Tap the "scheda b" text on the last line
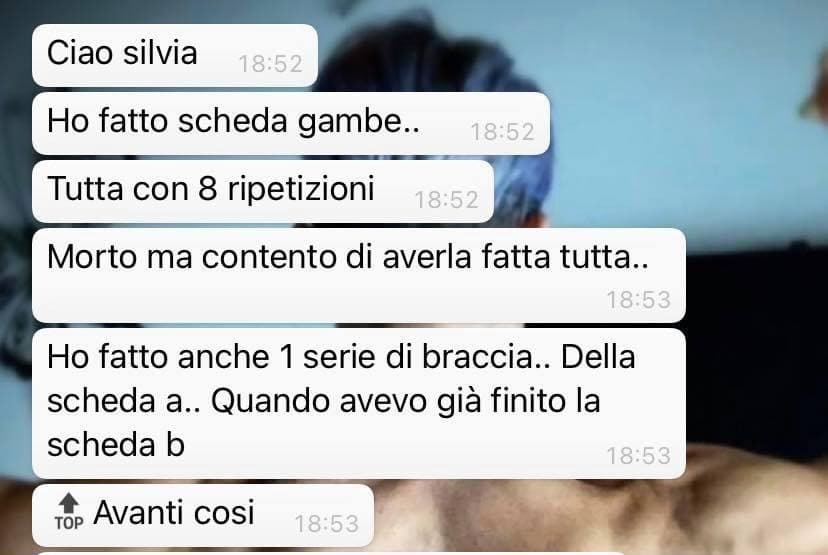The image size is (828, 555). click(116, 445)
